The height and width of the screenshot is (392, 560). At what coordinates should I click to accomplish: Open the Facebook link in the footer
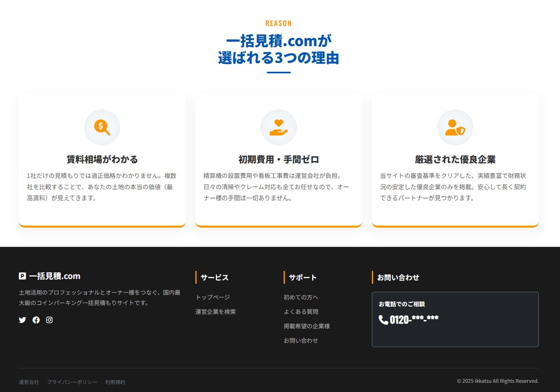click(x=36, y=320)
